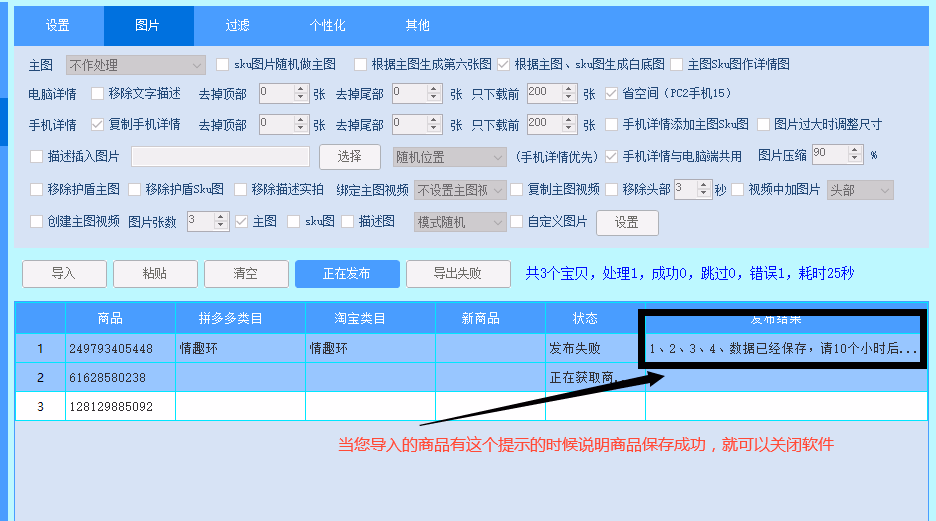936x521 pixels.
Task: Toggle 省空间 (PC2手机15) checkbox
Action: [x=611, y=94]
